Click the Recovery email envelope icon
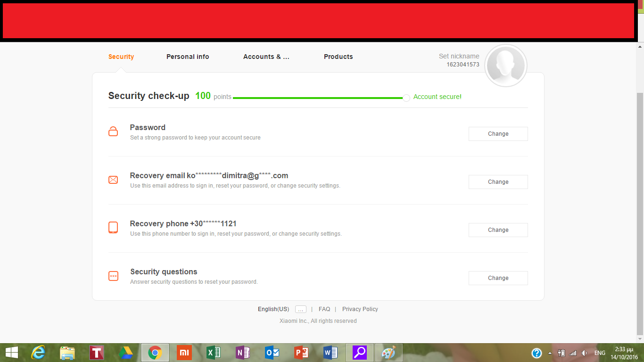 click(113, 180)
